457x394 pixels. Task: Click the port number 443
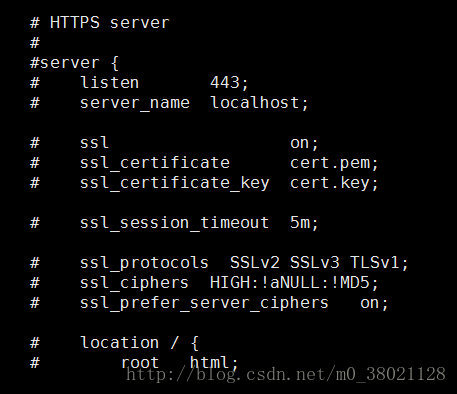(x=225, y=83)
